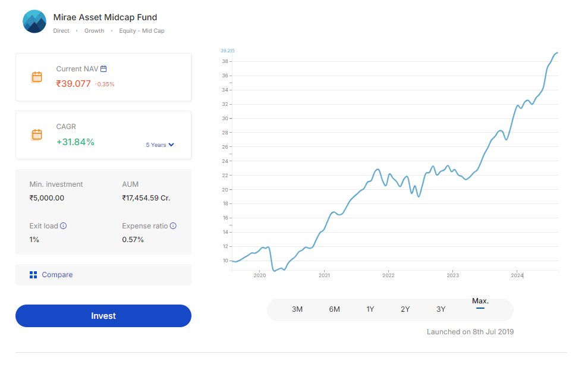Expand the 5 Years CAGR dropdown
The image size is (588, 367).
(160, 145)
